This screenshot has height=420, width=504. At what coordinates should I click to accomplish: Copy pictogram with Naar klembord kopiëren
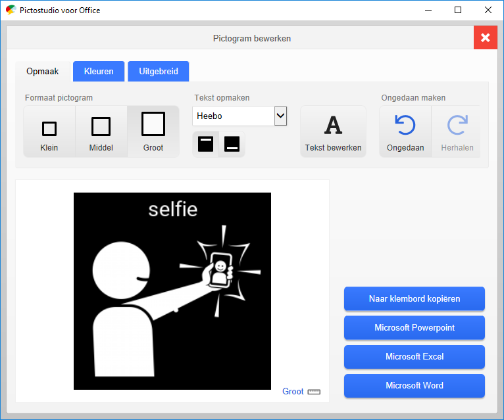coord(415,298)
